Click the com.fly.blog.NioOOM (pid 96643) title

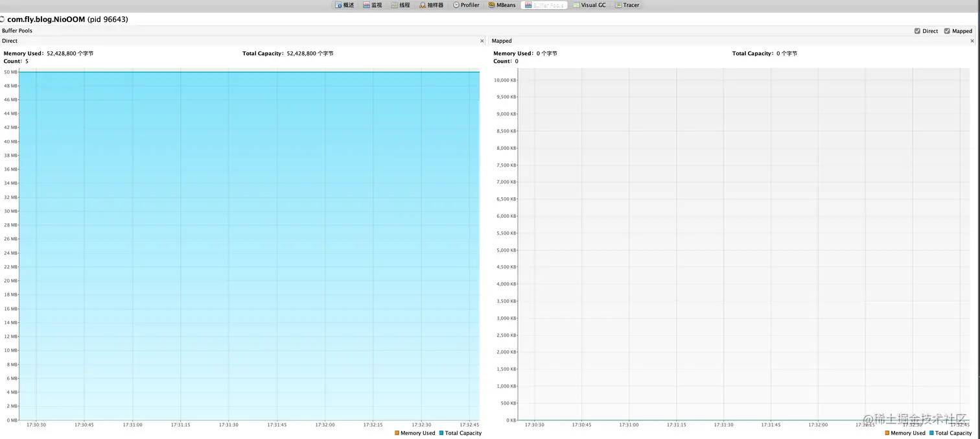tap(67, 19)
